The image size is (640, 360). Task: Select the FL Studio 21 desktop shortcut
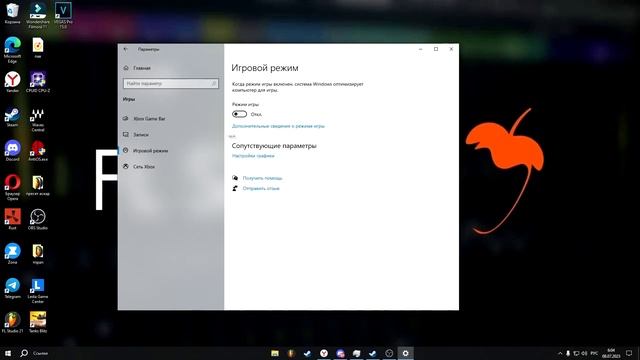(x=13, y=322)
